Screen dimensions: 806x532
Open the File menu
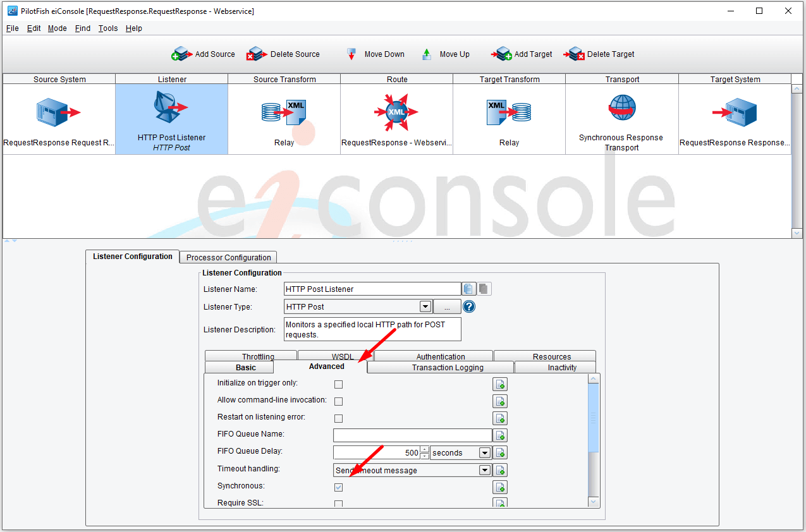click(x=13, y=28)
